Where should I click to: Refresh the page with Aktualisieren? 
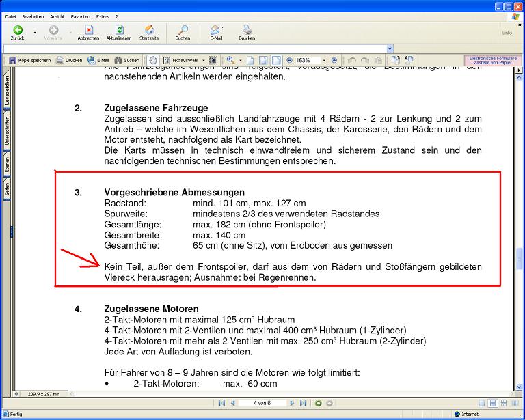coord(119,33)
